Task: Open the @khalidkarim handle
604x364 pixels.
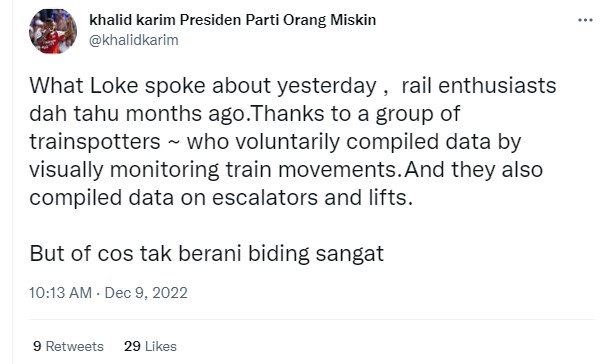Action: pos(134,40)
